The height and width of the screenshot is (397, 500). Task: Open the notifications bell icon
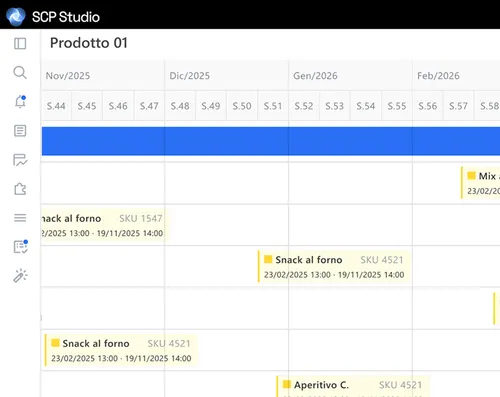pos(20,101)
